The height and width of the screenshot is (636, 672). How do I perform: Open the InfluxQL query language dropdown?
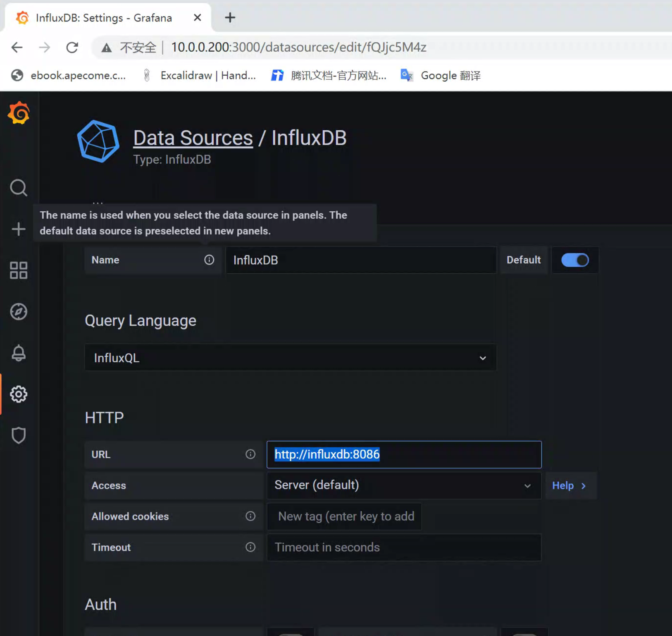pos(290,358)
